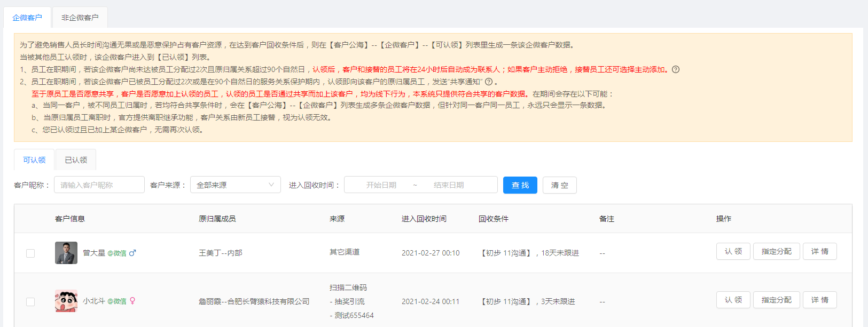Click help icon after 共享通知 text
Screen dimensions: 868x327
[x=488, y=82]
